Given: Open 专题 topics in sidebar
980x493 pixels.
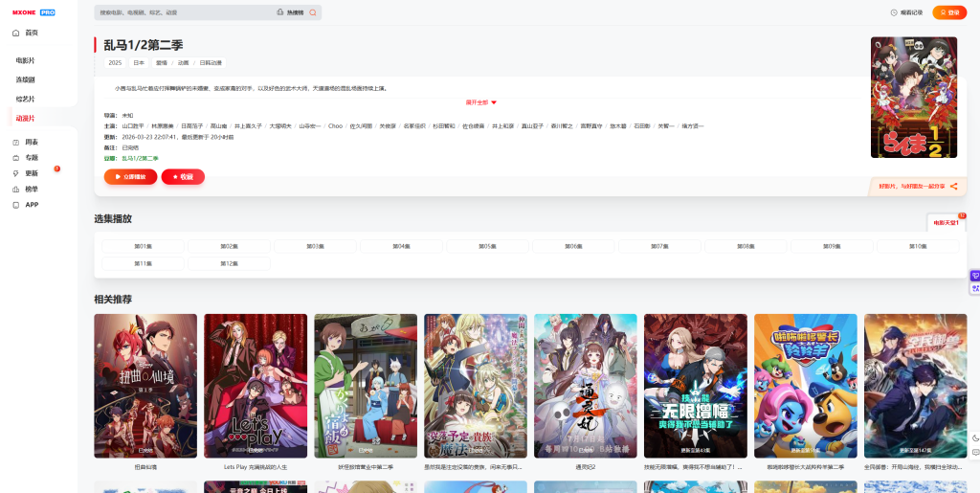Looking at the screenshot, I should coord(25,158).
